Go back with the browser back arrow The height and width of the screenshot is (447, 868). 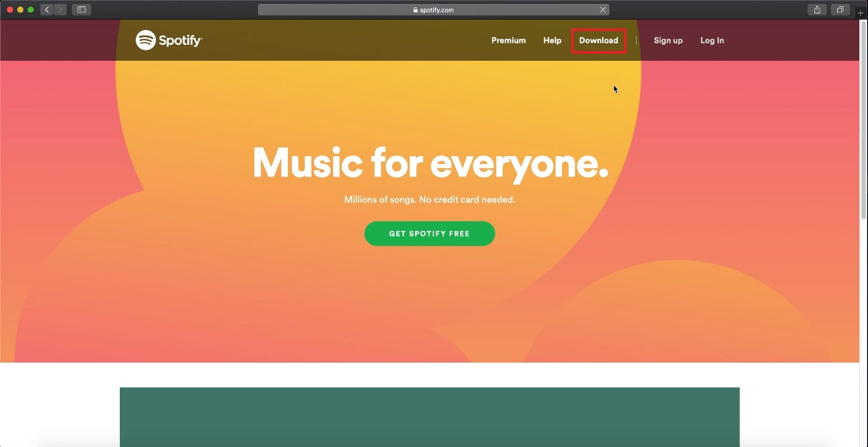click(x=47, y=9)
